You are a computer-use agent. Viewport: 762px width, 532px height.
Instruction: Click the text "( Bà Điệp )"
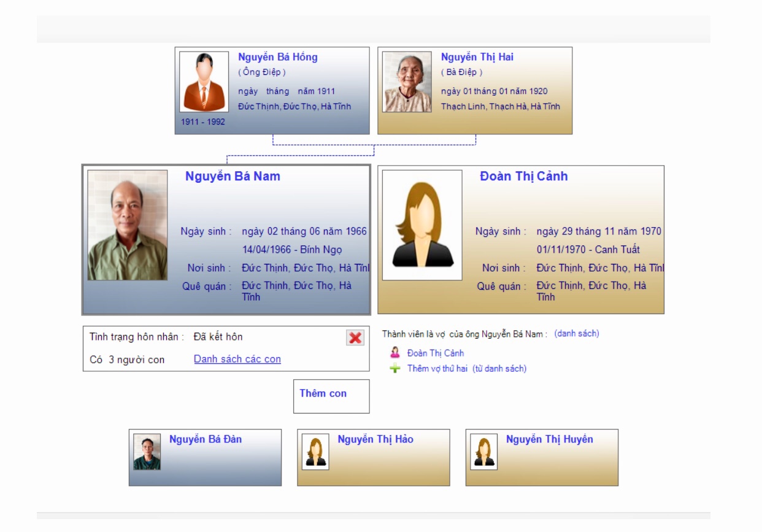point(462,72)
